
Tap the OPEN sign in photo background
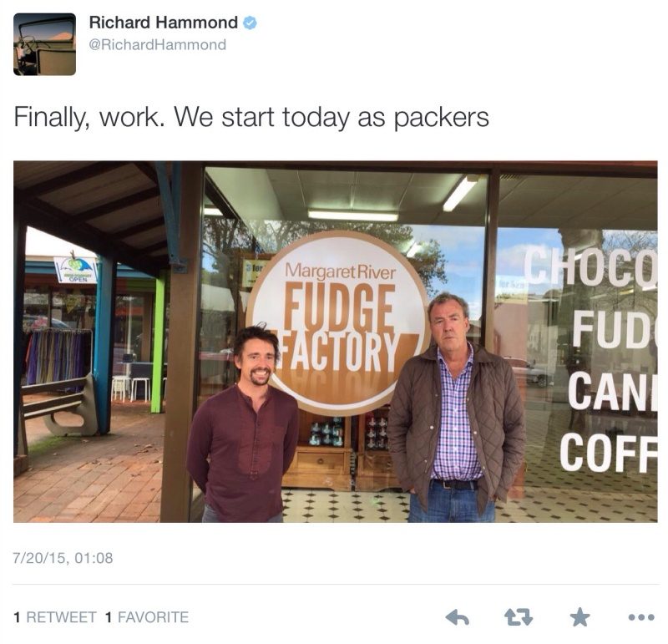pyautogui.click(x=75, y=270)
